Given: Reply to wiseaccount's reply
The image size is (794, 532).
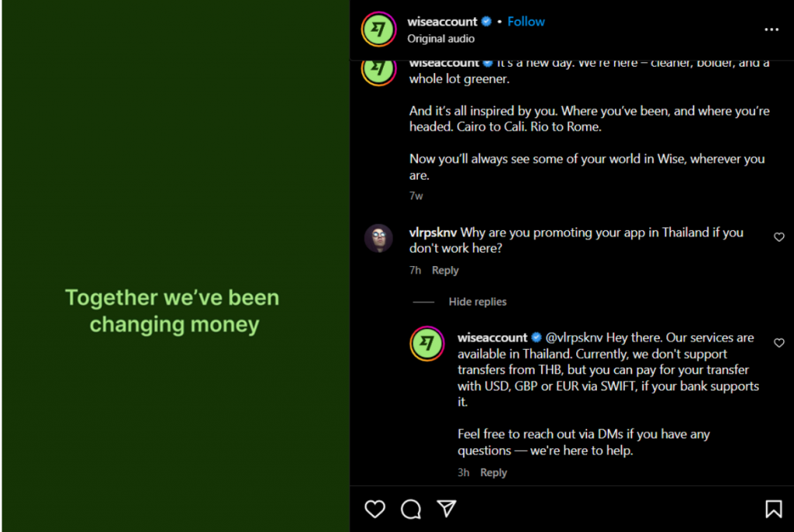Looking at the screenshot, I should (x=494, y=472).
